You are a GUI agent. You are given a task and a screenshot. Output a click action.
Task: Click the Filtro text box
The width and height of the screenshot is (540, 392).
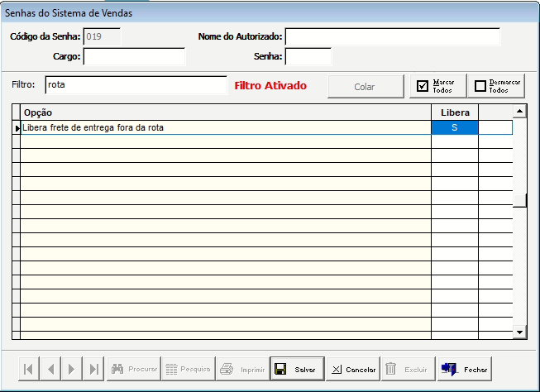coord(136,84)
